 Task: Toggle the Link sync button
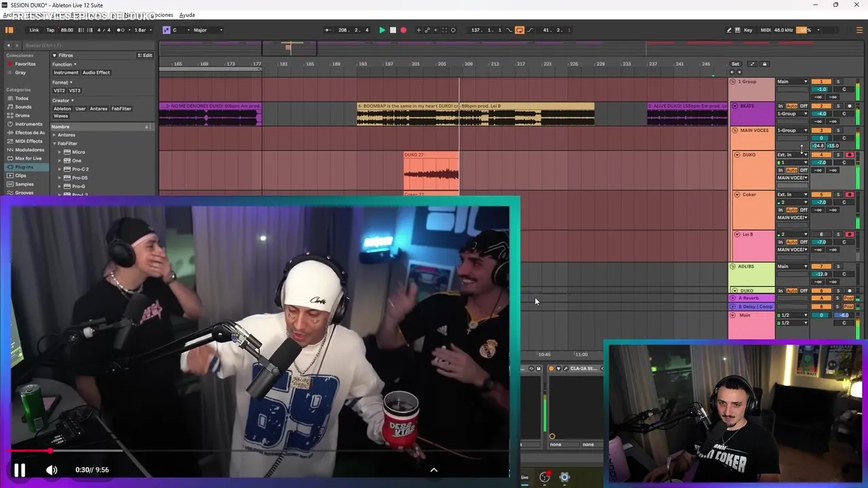pyautogui.click(x=34, y=30)
